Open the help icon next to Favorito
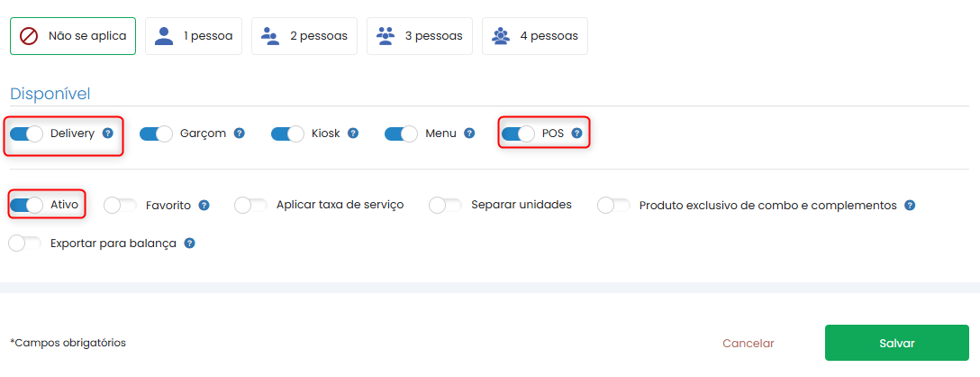The image size is (980, 377). click(204, 206)
